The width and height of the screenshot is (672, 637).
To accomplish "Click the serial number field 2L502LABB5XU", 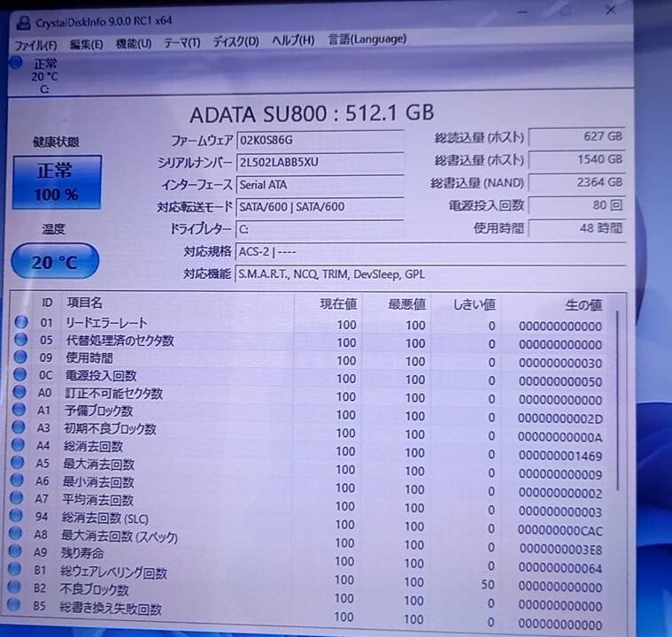I will coord(320,163).
